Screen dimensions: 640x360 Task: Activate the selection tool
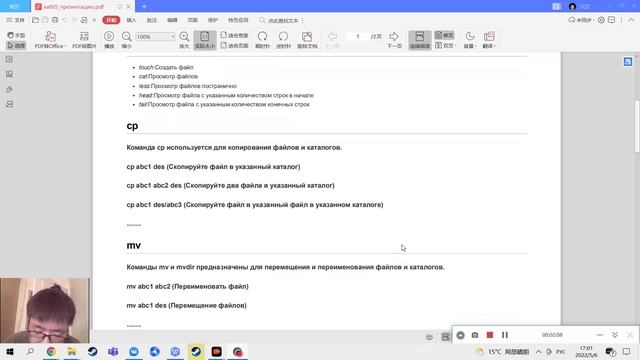pyautogui.click(x=16, y=45)
